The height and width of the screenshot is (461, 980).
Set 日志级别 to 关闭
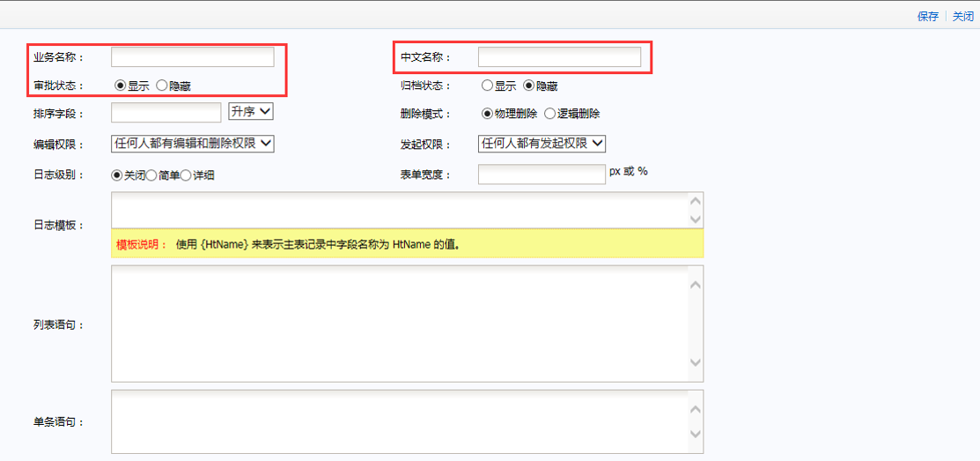point(116,175)
